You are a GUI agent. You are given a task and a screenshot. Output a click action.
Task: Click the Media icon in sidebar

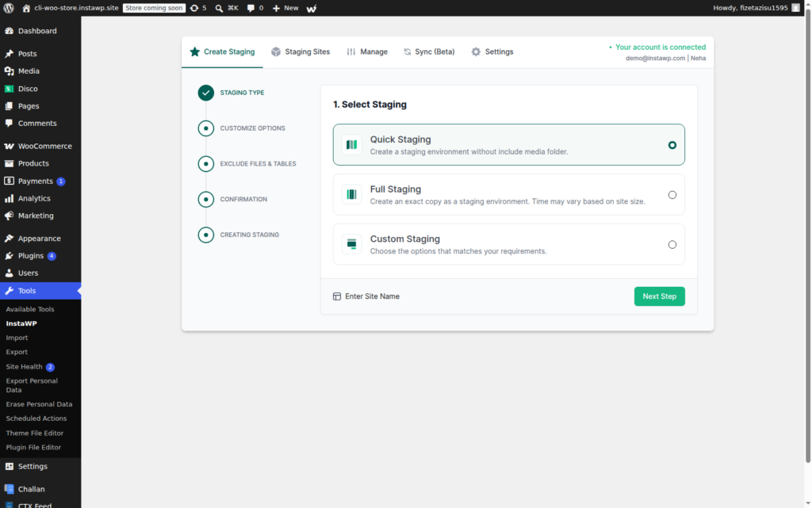click(x=9, y=71)
